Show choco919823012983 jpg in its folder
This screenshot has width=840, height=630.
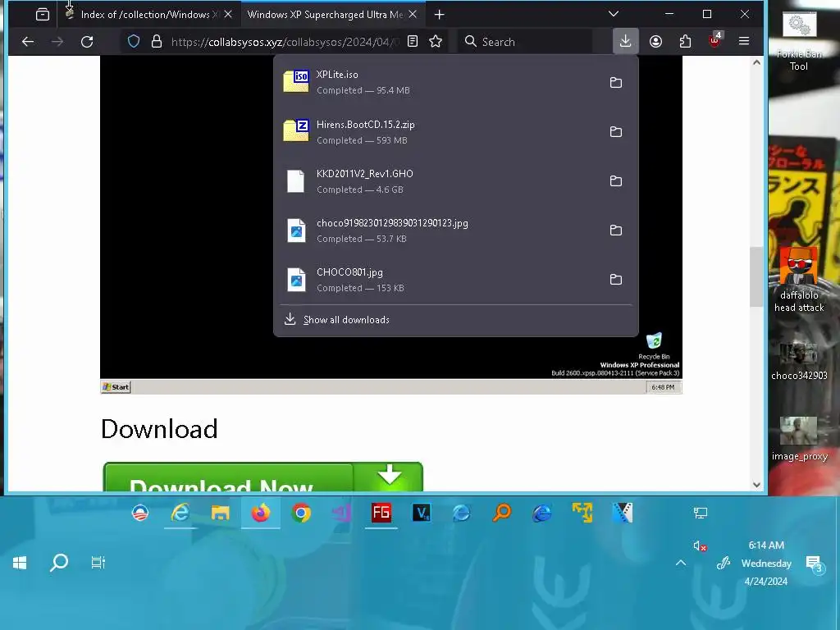point(616,231)
